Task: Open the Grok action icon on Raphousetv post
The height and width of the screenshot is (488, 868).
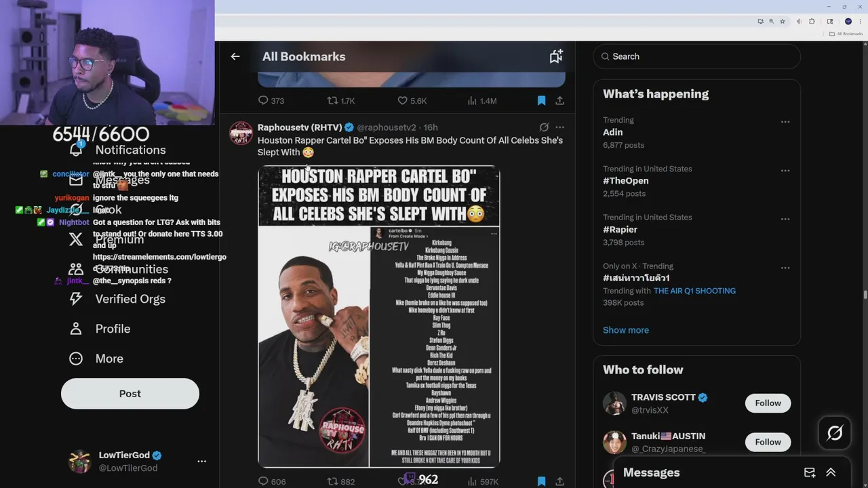Action: tap(544, 127)
